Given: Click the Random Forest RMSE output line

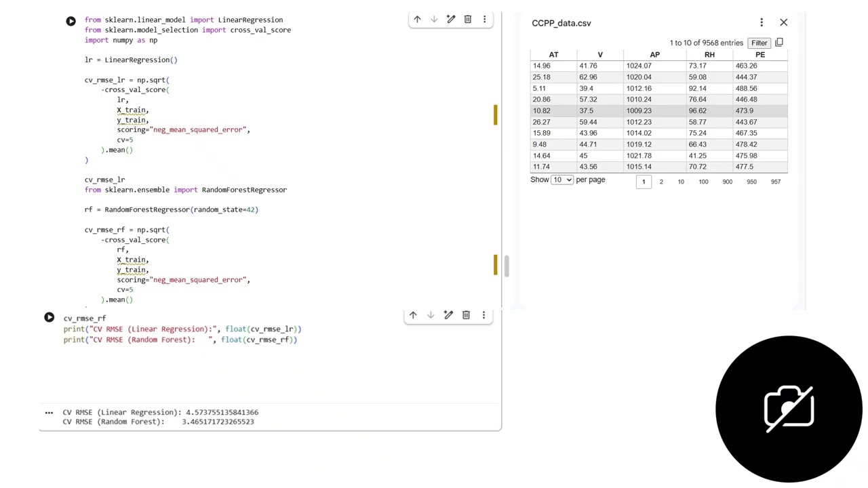Looking at the screenshot, I should click(x=158, y=422).
